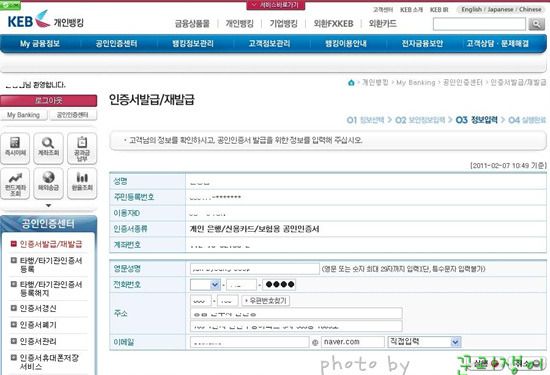Image resolution: width=550 pixels, height=375 pixels.
Task: Go to 외환카드 in top bar
Action: pyautogui.click(x=383, y=24)
